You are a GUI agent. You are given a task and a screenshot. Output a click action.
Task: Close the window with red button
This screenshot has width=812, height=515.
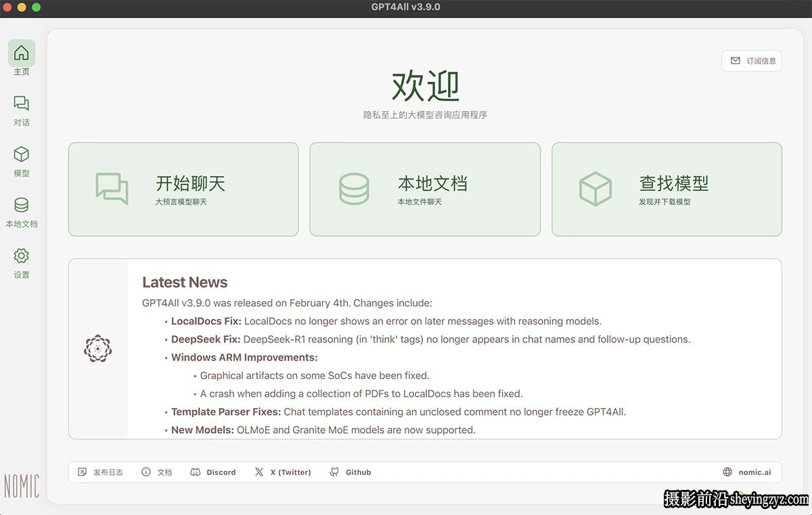pyautogui.click(x=7, y=7)
